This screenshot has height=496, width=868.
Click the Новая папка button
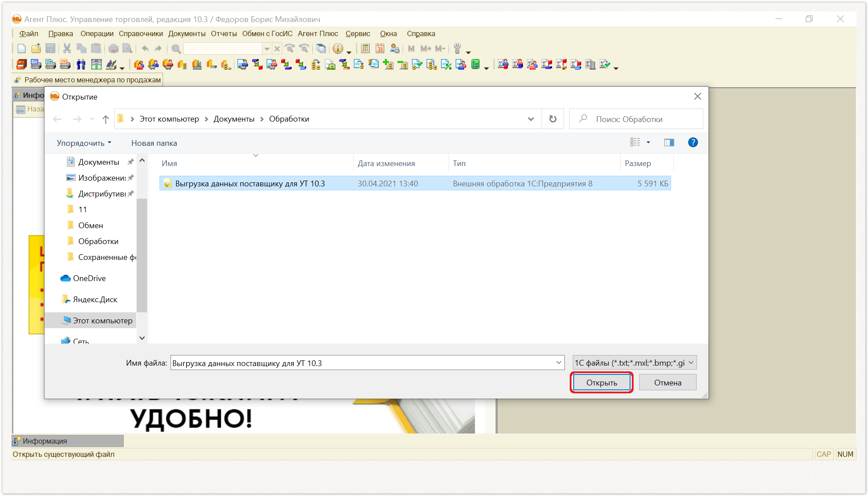(x=154, y=143)
